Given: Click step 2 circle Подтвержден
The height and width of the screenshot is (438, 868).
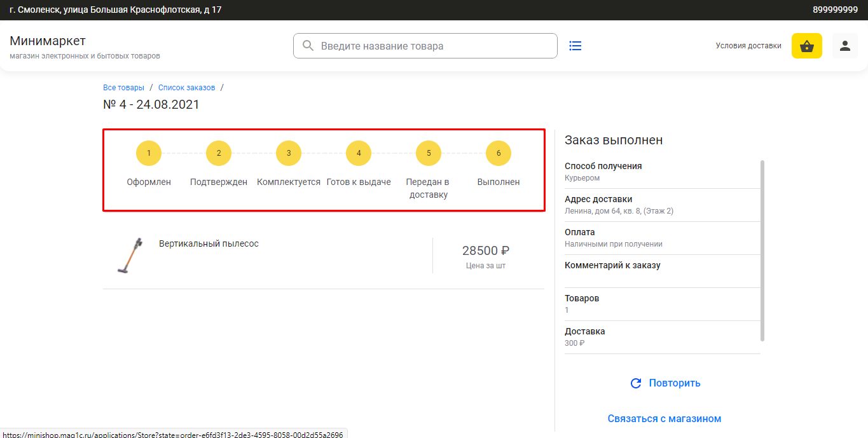Looking at the screenshot, I should click(219, 153).
